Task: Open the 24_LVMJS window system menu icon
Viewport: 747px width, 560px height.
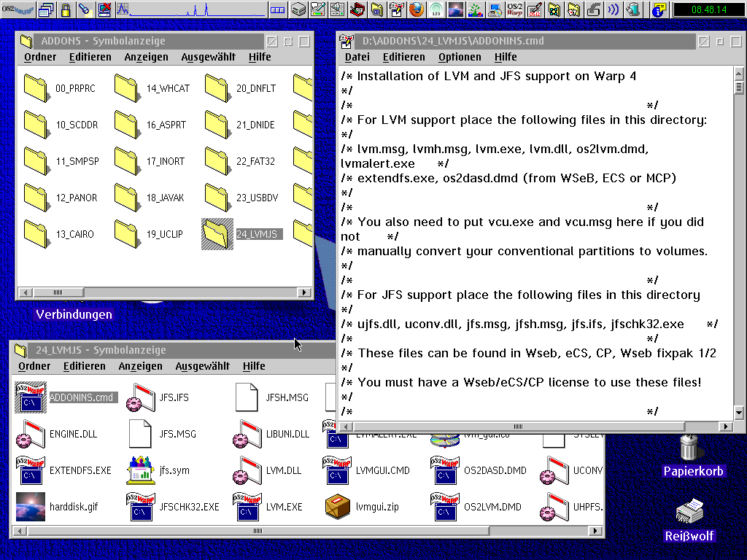Action: 20,351
